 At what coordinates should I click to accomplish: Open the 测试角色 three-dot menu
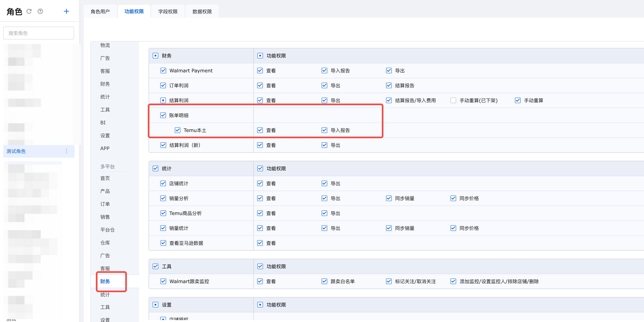pos(66,151)
